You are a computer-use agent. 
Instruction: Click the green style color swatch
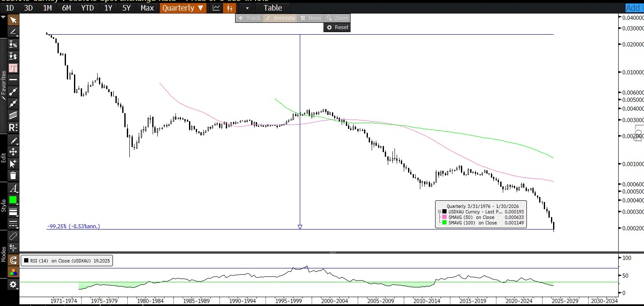click(13, 199)
